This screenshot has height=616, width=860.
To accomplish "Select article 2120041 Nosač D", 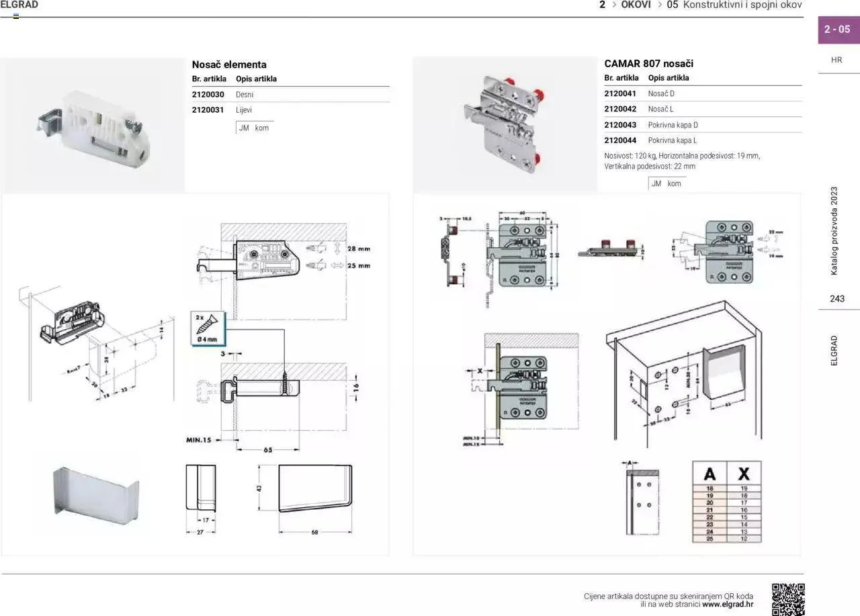I will pyautogui.click(x=620, y=93).
